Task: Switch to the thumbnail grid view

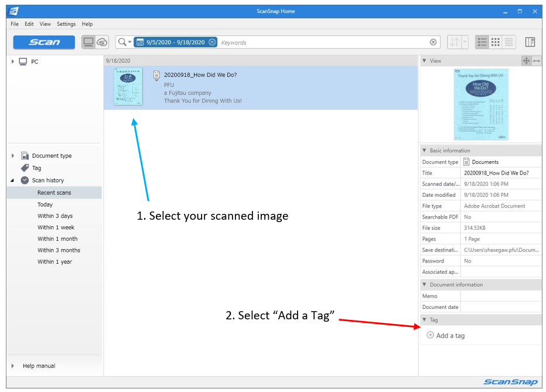Action: coord(496,42)
